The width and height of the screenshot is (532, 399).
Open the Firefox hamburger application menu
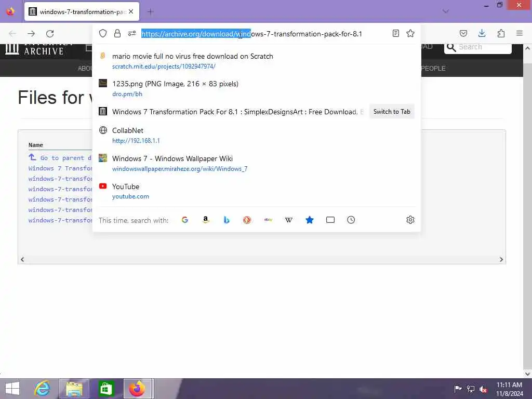(x=520, y=33)
